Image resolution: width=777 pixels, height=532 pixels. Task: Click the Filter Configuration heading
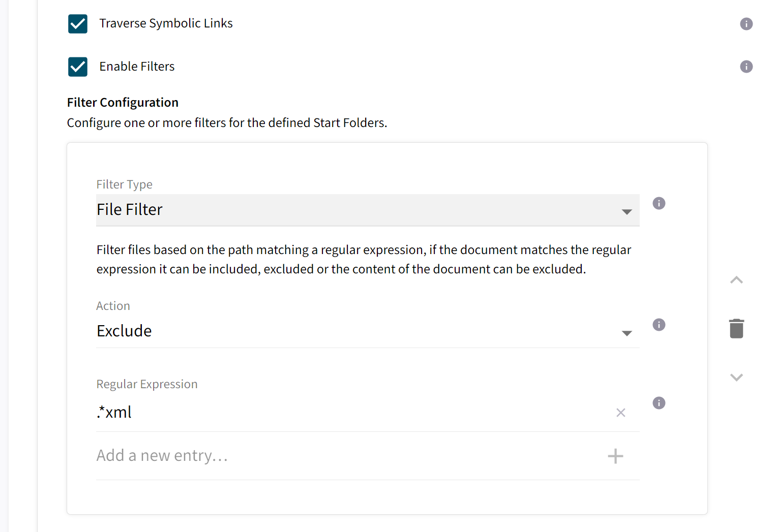click(x=123, y=102)
